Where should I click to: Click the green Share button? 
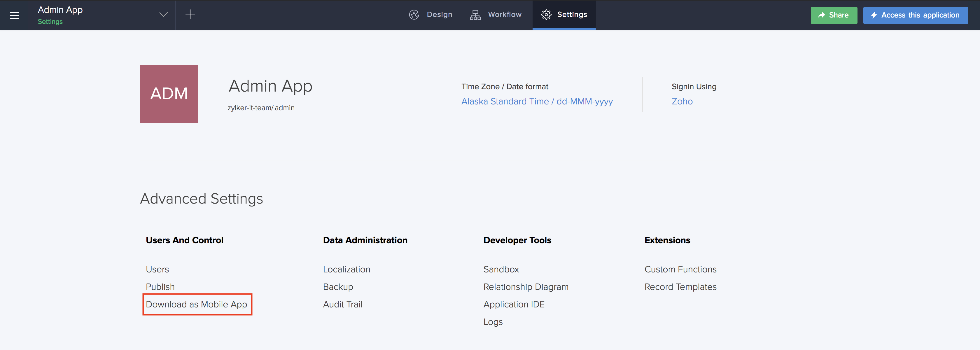(834, 15)
